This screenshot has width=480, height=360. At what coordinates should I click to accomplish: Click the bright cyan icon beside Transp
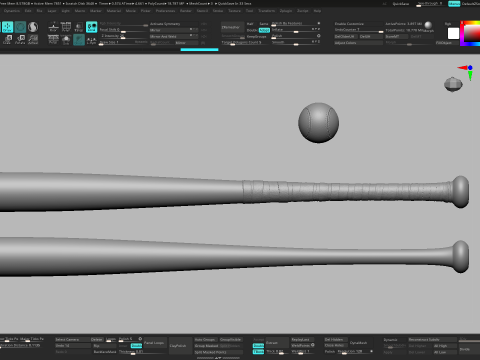91,27
